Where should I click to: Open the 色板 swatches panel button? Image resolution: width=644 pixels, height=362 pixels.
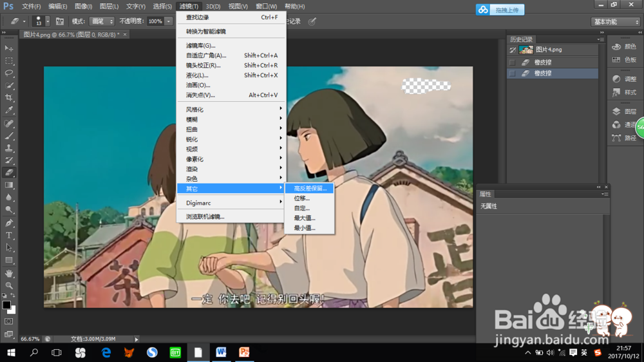624,59
